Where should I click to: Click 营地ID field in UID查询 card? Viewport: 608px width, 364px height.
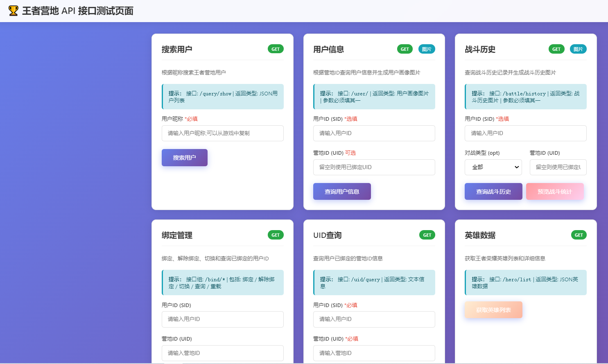[x=374, y=353]
